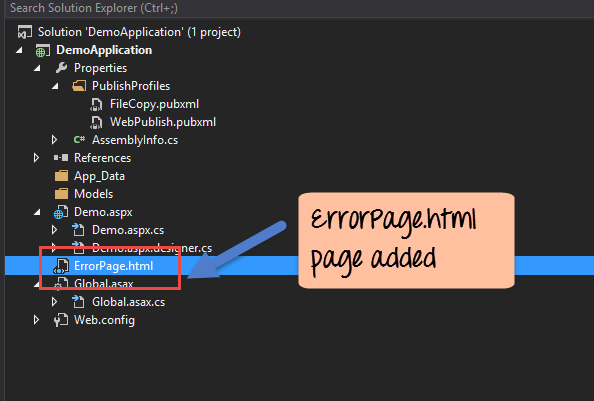Expand the Web.config node arrow
Screen dimensions: 594x401
click(36, 320)
